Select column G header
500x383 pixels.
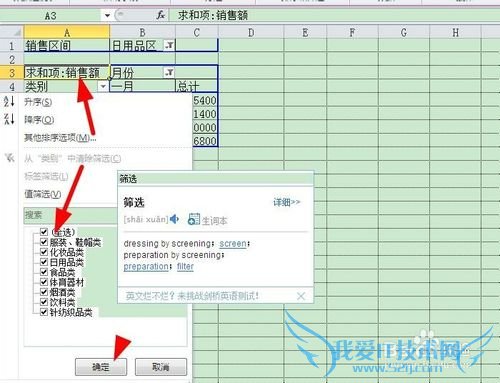[x=404, y=32]
